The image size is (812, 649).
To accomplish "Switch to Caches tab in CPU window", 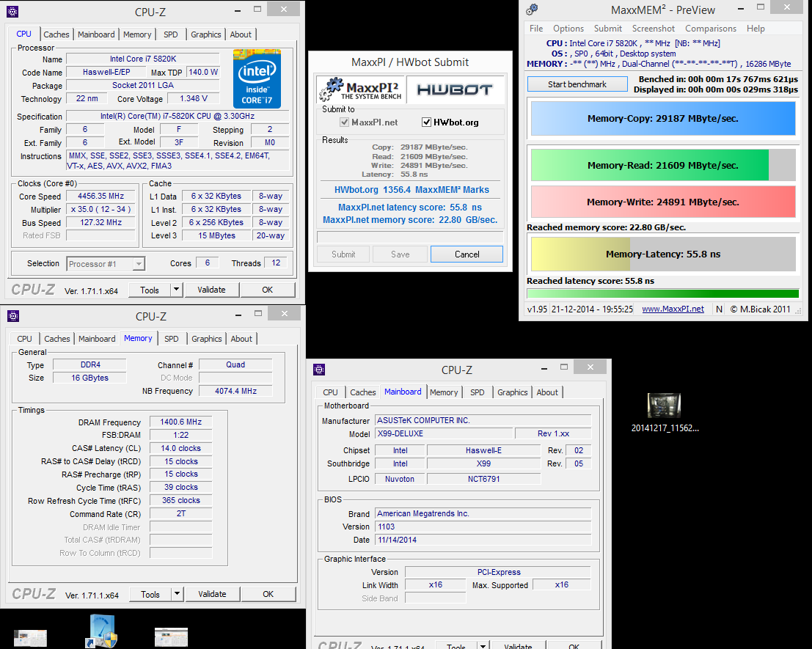I will click(x=56, y=34).
